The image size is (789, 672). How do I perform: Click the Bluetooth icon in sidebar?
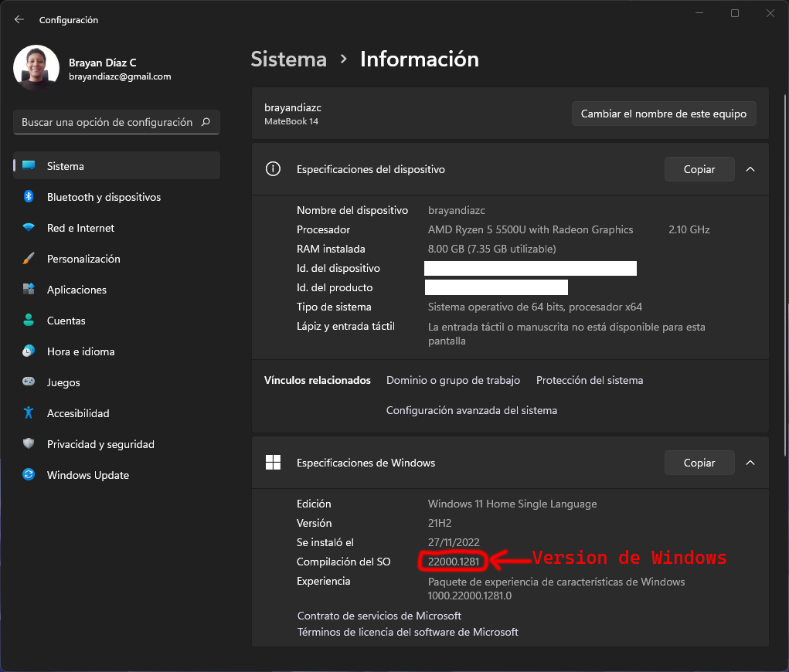click(x=29, y=197)
